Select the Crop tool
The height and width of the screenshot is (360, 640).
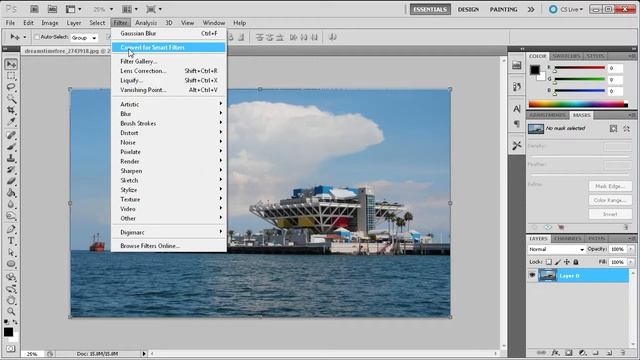(11, 110)
